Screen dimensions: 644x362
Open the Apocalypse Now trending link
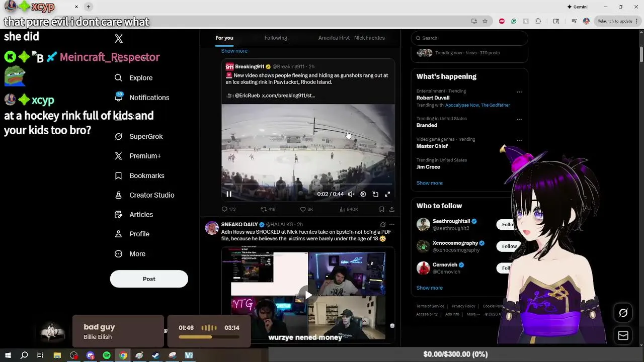(x=462, y=105)
